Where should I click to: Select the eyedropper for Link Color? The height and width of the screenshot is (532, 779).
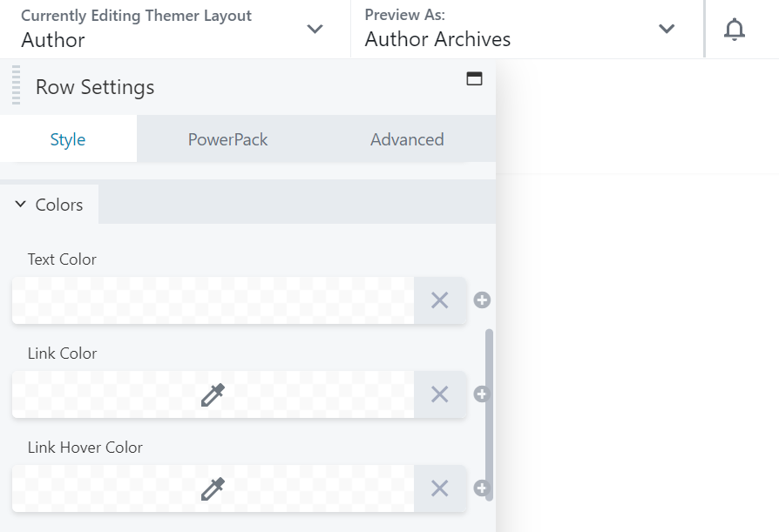point(213,394)
